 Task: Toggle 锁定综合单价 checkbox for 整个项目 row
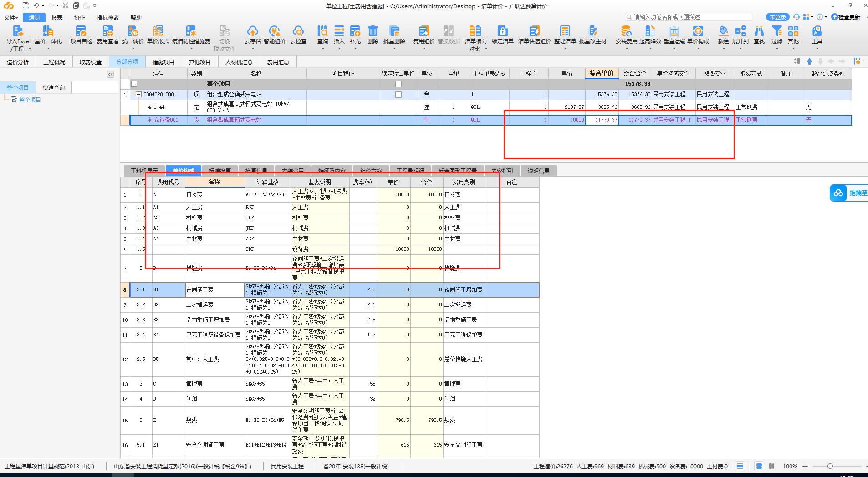[x=398, y=84]
